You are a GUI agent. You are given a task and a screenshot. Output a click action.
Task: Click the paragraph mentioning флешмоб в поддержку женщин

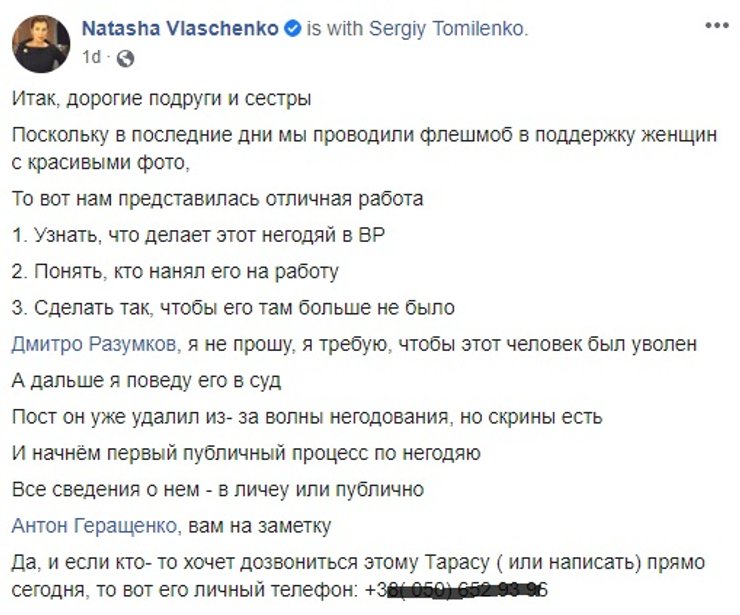366,137
